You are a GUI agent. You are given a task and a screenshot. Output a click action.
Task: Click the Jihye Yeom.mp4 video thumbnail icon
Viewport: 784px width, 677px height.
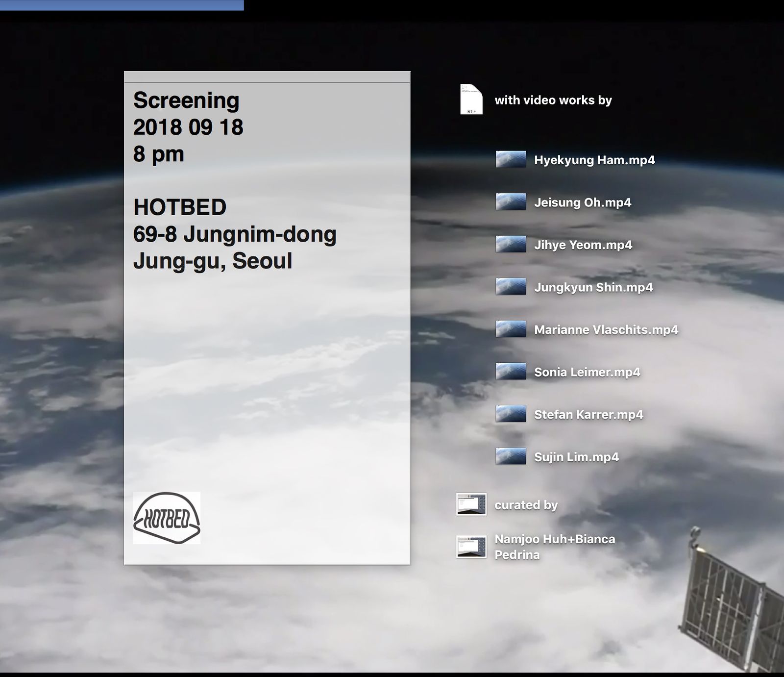(511, 245)
